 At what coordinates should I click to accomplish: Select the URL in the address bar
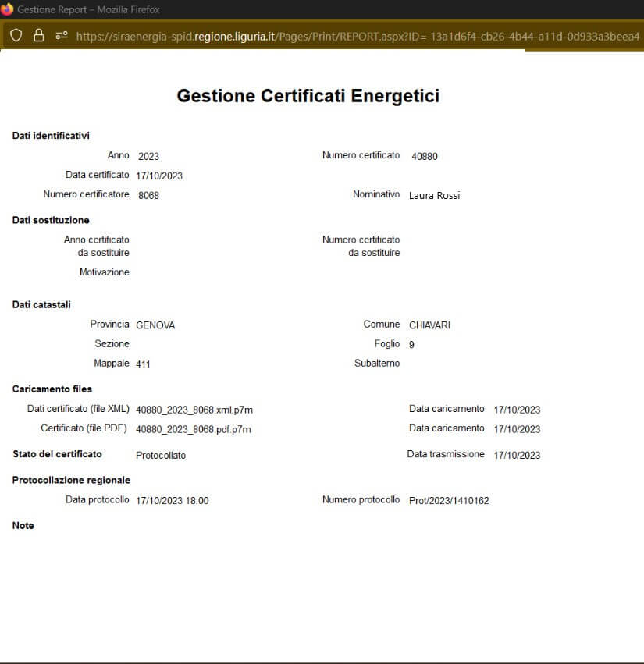358,37
